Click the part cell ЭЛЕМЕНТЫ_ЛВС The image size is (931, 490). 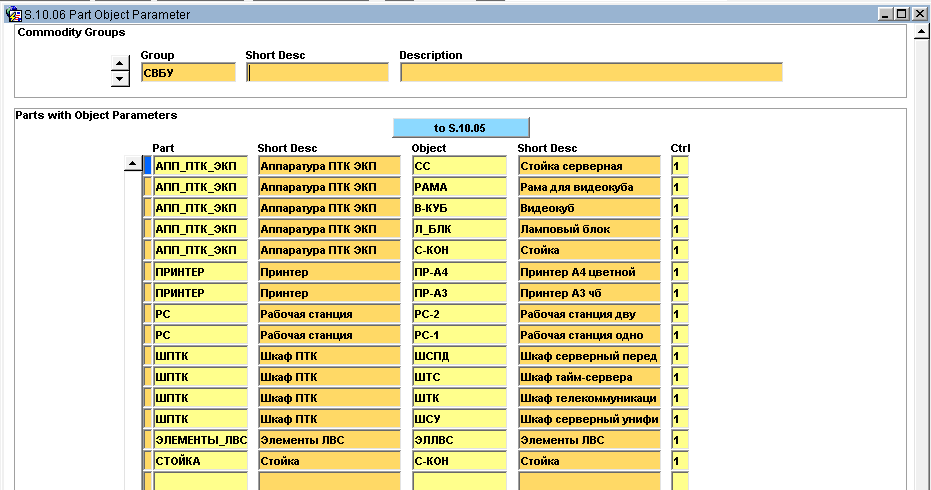tap(201, 440)
